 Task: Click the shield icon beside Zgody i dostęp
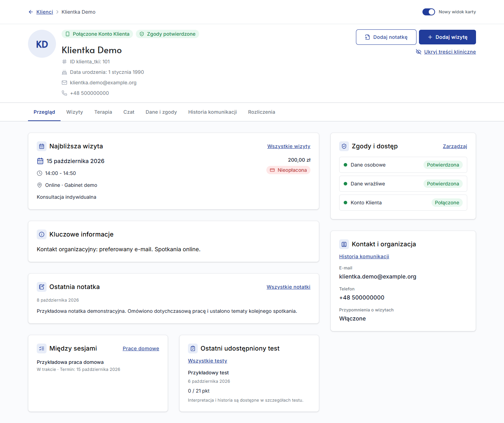click(344, 146)
